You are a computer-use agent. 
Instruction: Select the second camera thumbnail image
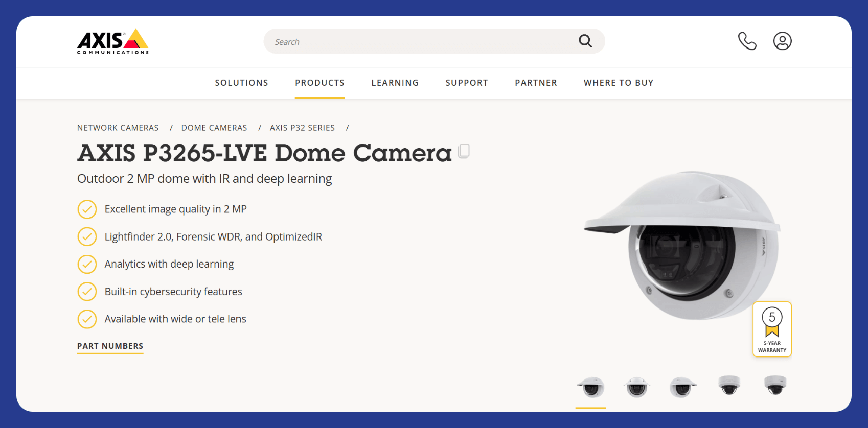637,387
